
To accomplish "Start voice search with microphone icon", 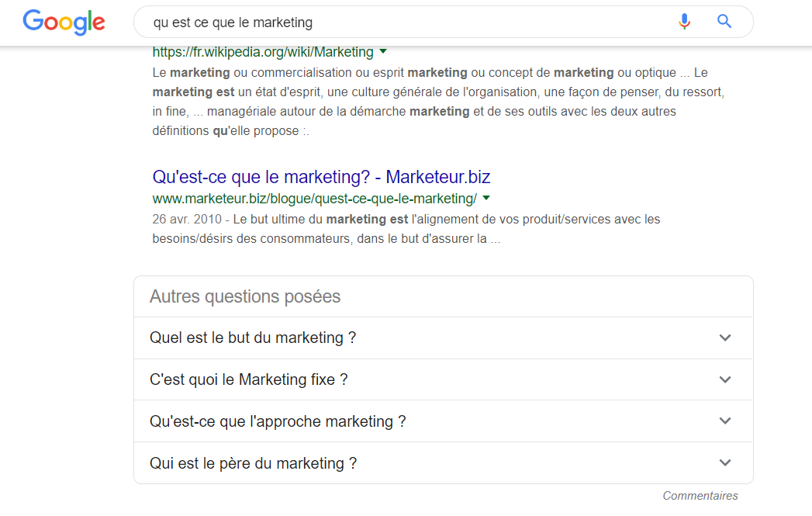I will coord(684,22).
